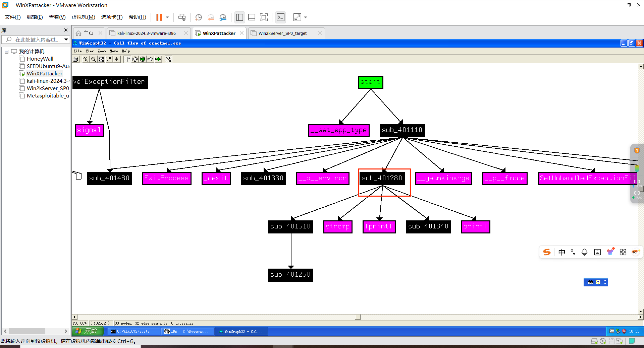This screenshot has height=348, width=644.
Task: Take a VMware snapshot
Action: (x=199, y=17)
